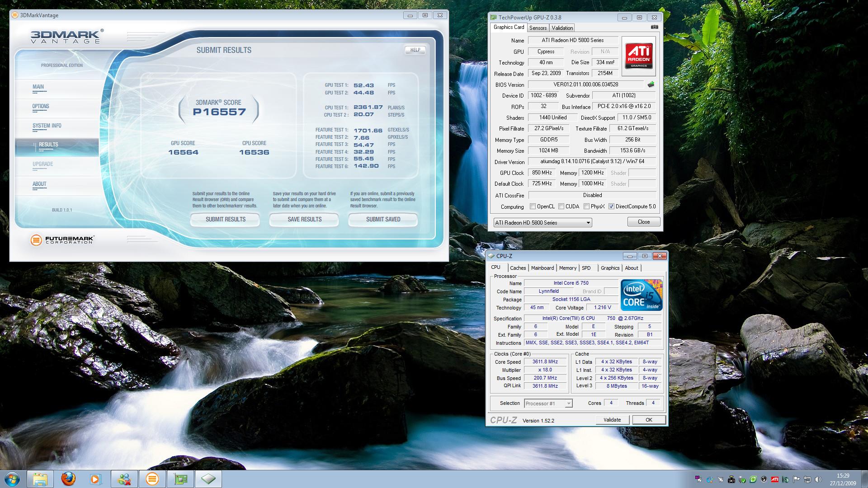Switch to CPU-Z taskbar button
This screenshot has height=488, width=868.
pos(208,479)
